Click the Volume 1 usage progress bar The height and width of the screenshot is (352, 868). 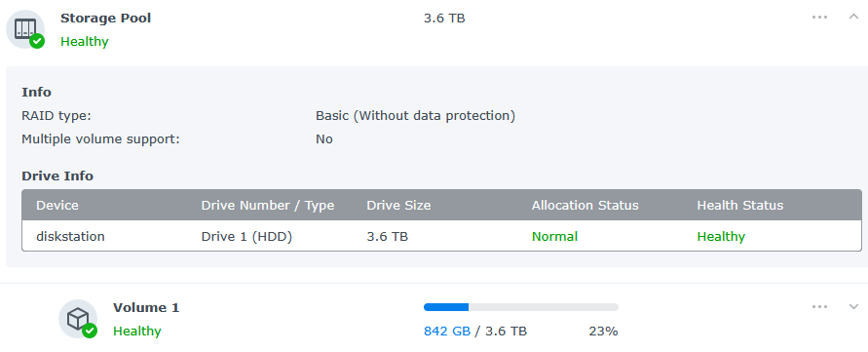coord(521,307)
